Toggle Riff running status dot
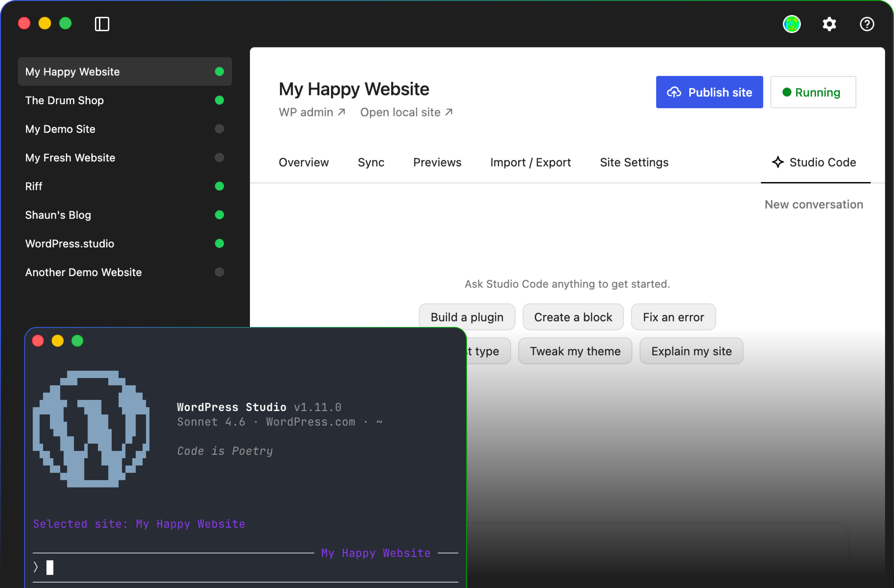The image size is (894, 588). 219,186
